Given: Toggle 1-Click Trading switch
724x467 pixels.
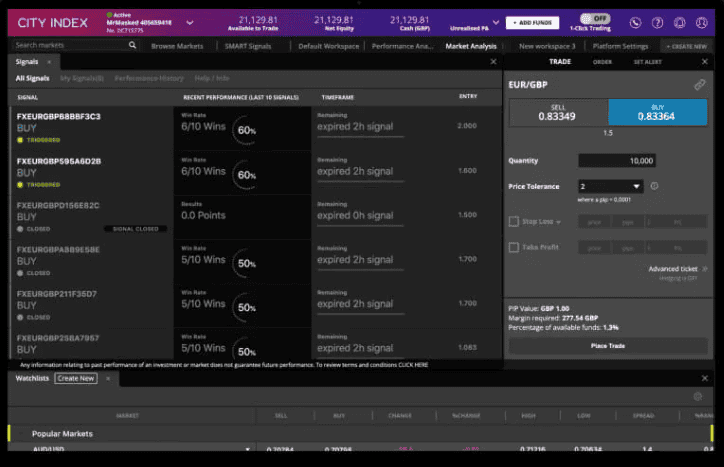Looking at the screenshot, I should pos(595,18).
